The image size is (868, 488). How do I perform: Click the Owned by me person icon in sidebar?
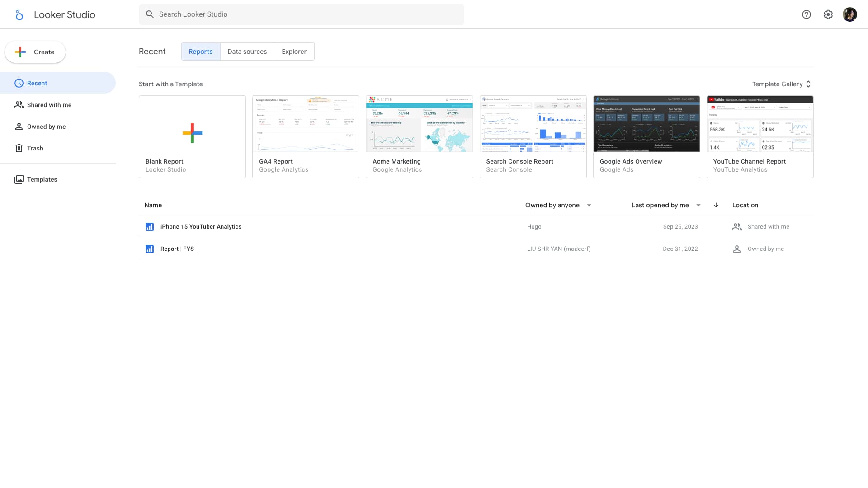coord(19,127)
